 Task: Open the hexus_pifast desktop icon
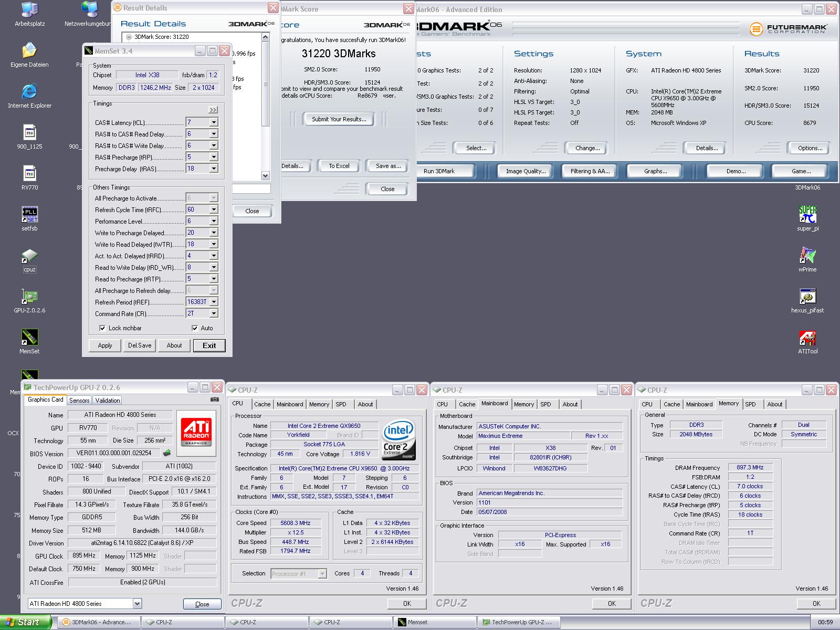coord(807,297)
